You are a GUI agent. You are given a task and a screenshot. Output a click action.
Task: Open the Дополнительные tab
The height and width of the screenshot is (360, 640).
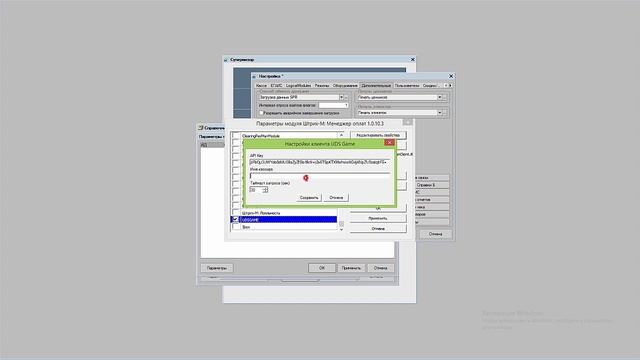click(376, 86)
